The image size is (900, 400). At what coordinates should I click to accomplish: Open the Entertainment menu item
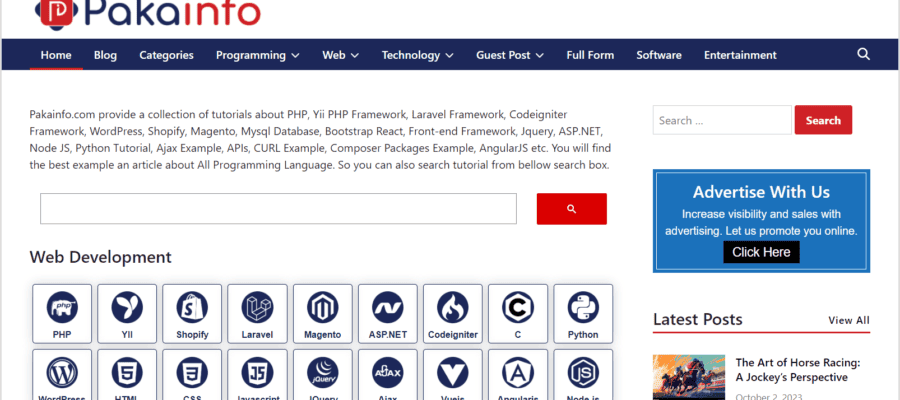click(740, 55)
